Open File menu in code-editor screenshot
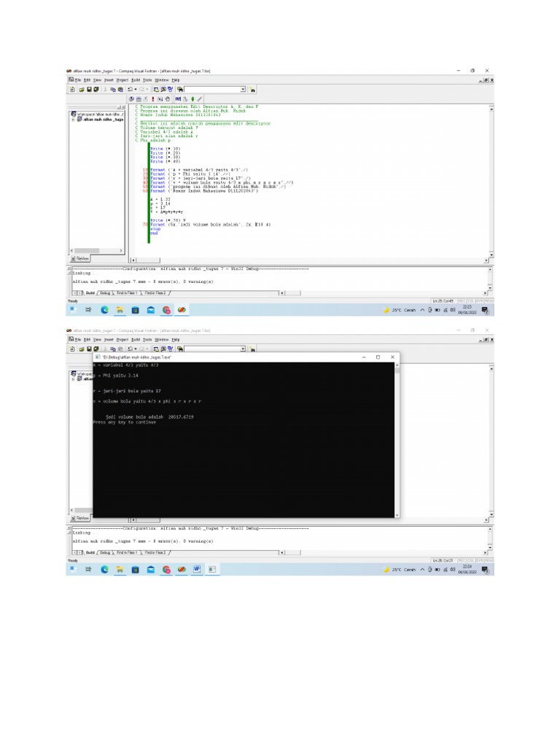Image resolution: width=560 pixels, height=747 pixels. [78, 80]
